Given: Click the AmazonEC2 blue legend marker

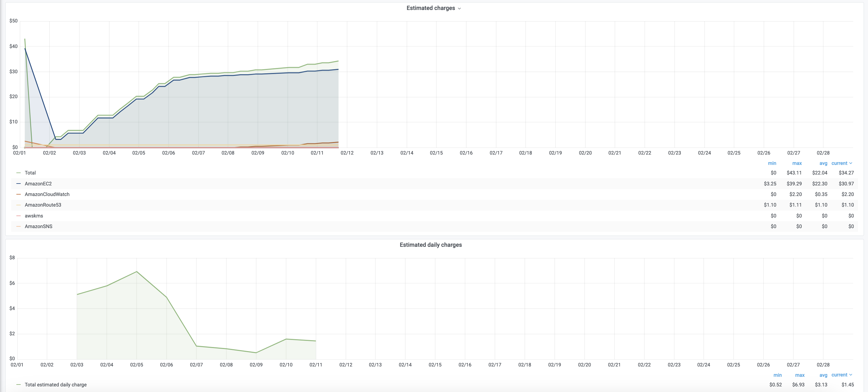Looking at the screenshot, I should tap(19, 184).
